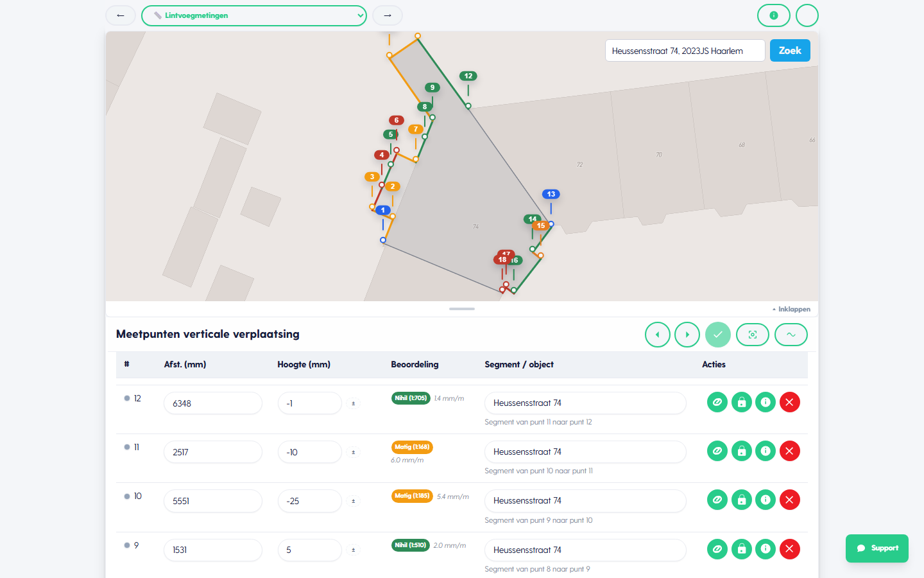Toggle the plus/minus sign for row 10 height

click(x=354, y=501)
